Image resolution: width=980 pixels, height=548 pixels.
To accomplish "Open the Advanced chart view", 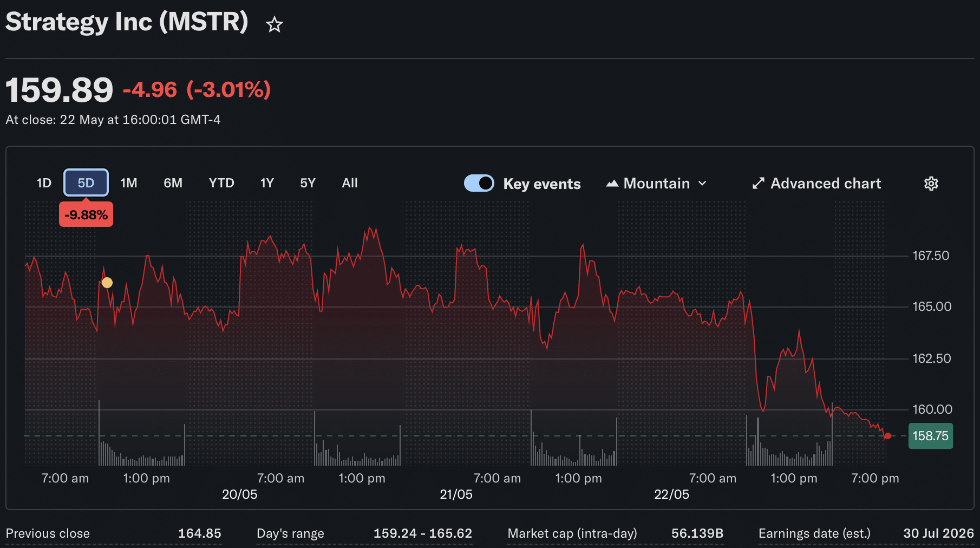I will (817, 184).
